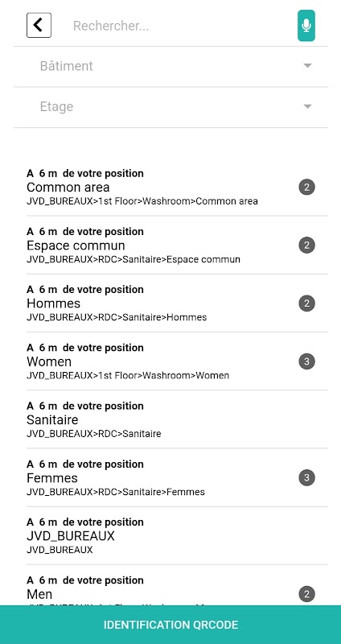Select the Common area location
The height and width of the screenshot is (644, 341).
point(170,188)
